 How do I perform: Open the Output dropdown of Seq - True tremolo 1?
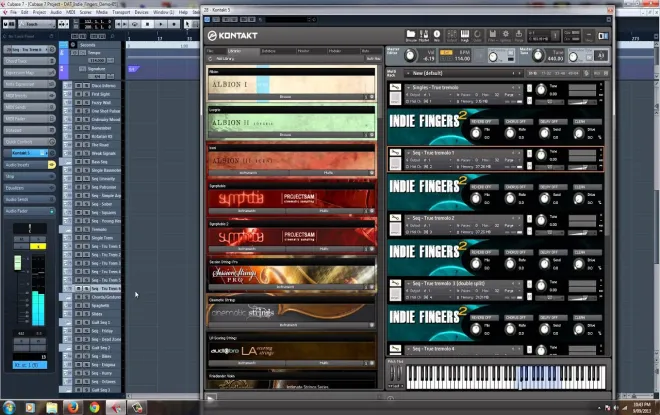tap(430, 160)
